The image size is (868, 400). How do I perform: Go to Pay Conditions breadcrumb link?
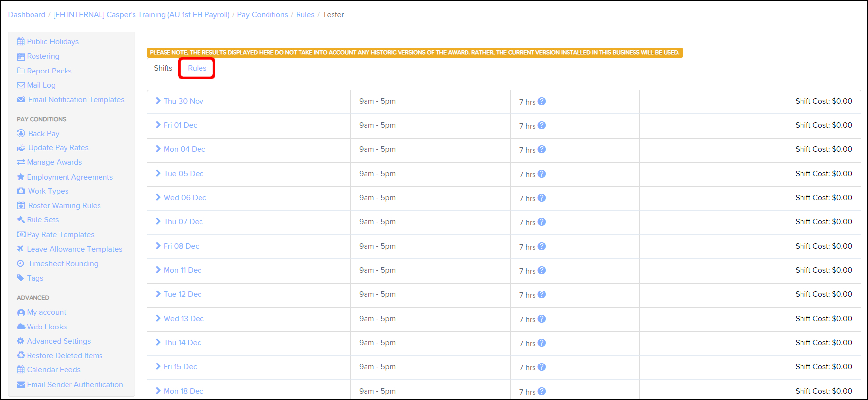click(263, 15)
